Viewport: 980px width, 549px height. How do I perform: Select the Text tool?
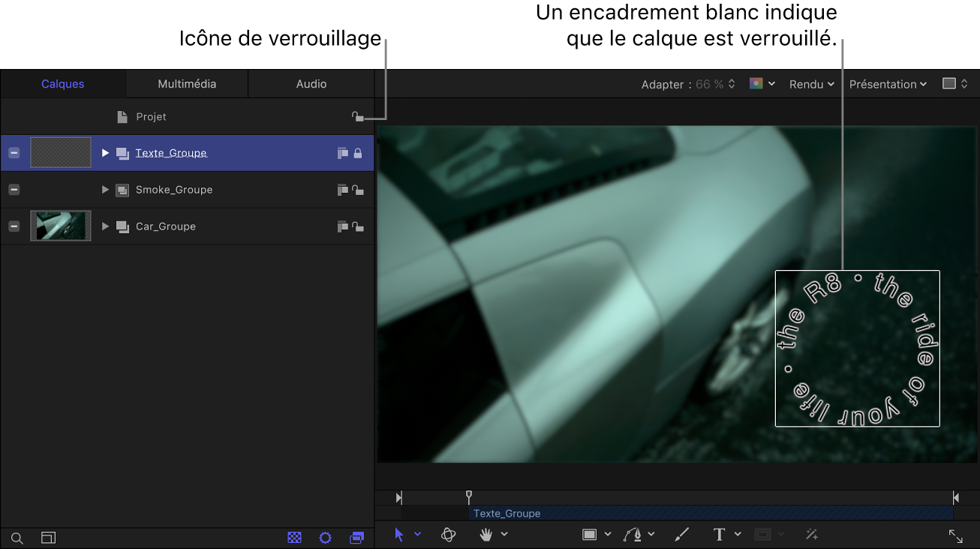click(x=719, y=535)
